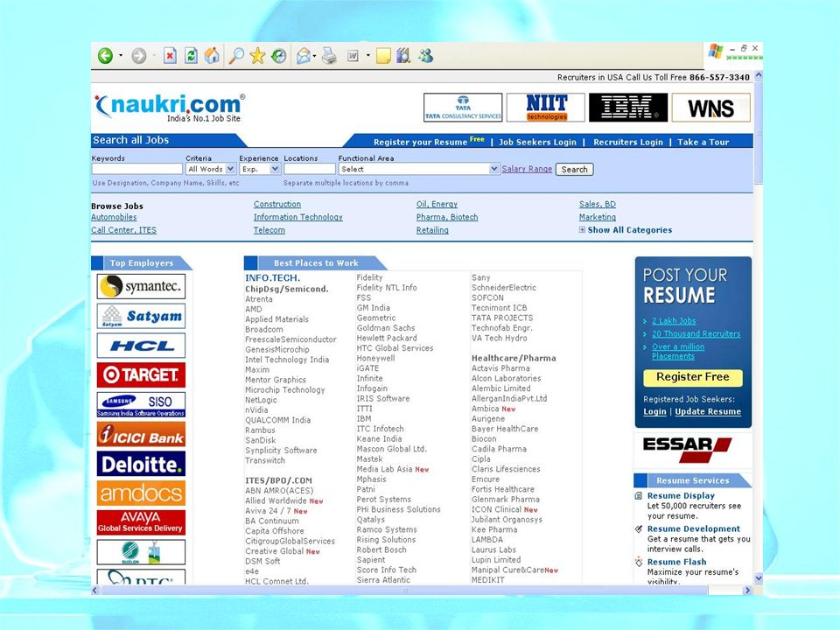The image size is (840, 630).
Task: Open the Deloitte employer logo
Action: click(141, 464)
